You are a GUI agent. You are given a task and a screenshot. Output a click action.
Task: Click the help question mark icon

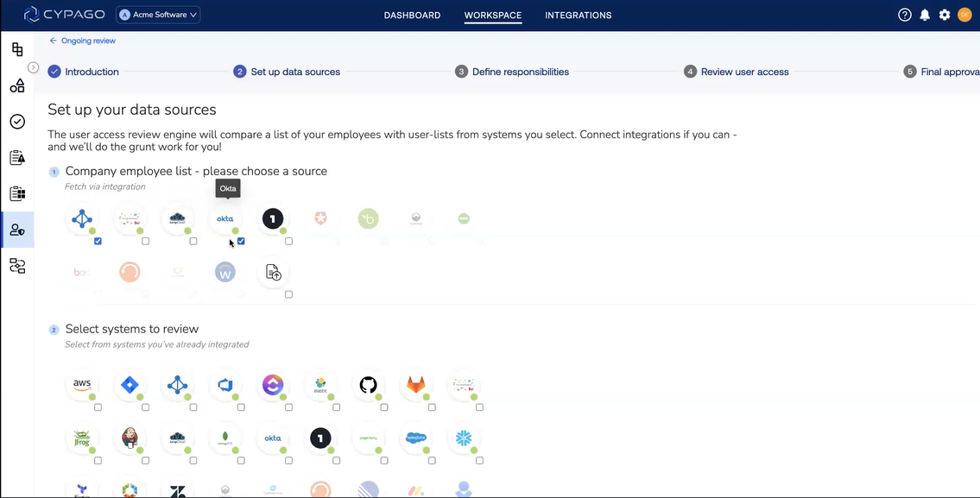pos(905,15)
